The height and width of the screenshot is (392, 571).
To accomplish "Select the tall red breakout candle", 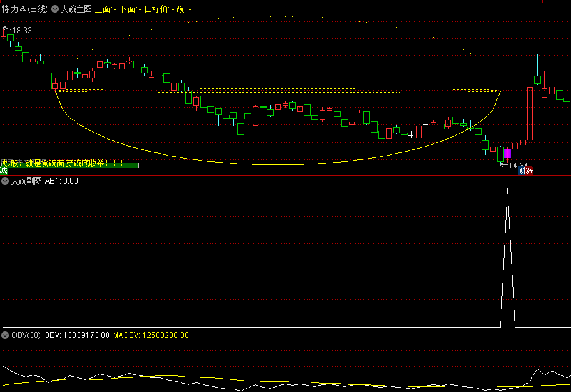I will (530, 113).
